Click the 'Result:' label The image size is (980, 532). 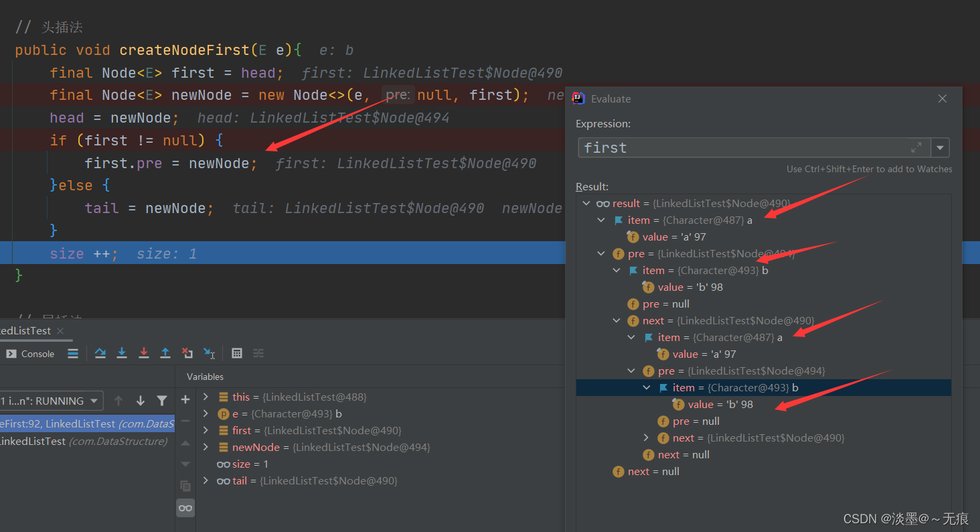[592, 186]
